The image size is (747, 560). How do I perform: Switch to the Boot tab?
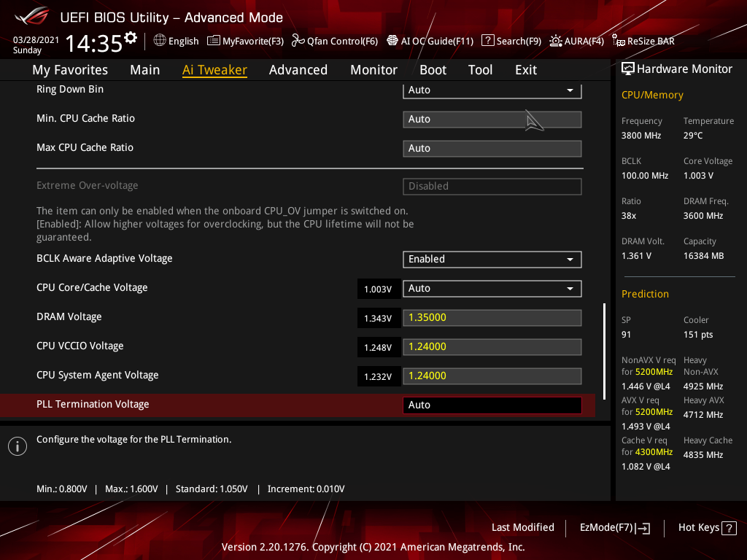(x=433, y=70)
